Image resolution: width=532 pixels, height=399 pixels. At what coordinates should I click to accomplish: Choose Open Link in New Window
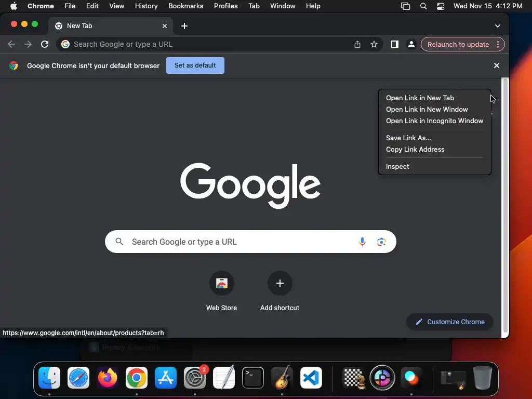point(435,109)
